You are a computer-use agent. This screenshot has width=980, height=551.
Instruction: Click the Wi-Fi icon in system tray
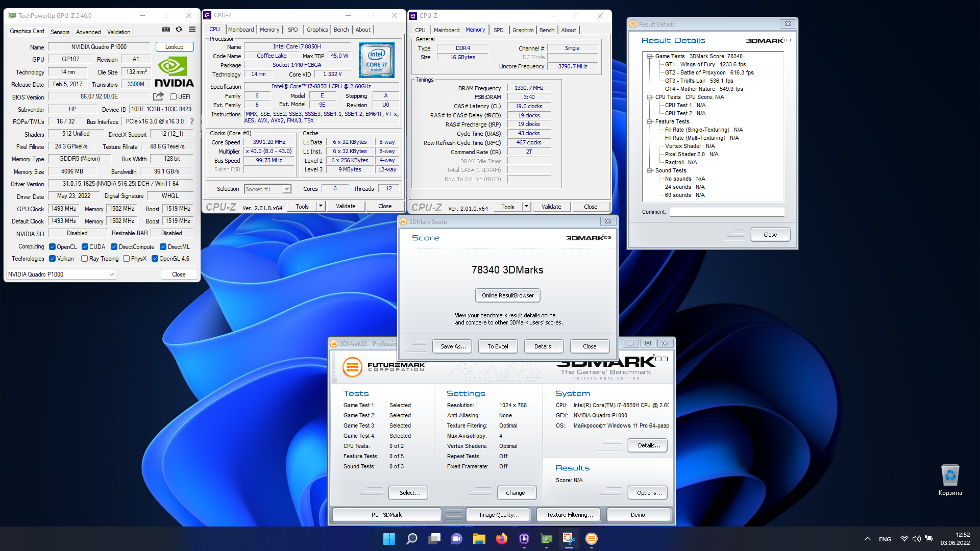pyautogui.click(x=904, y=539)
